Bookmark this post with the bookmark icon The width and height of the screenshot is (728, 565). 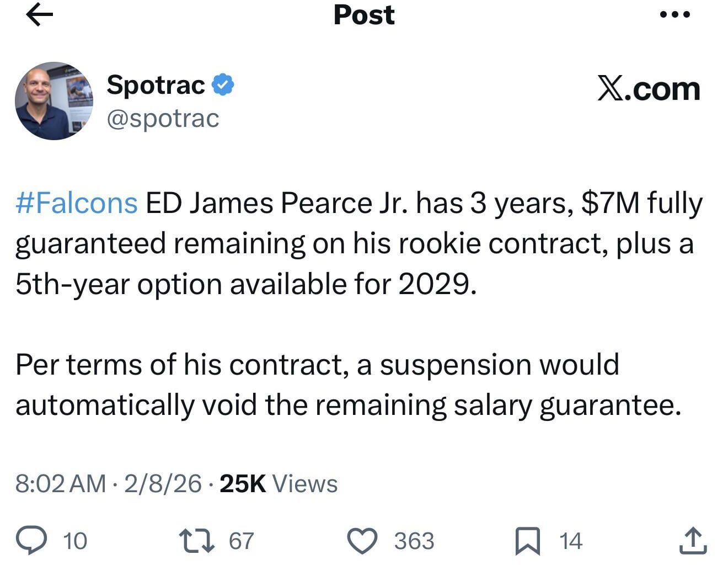(x=528, y=541)
